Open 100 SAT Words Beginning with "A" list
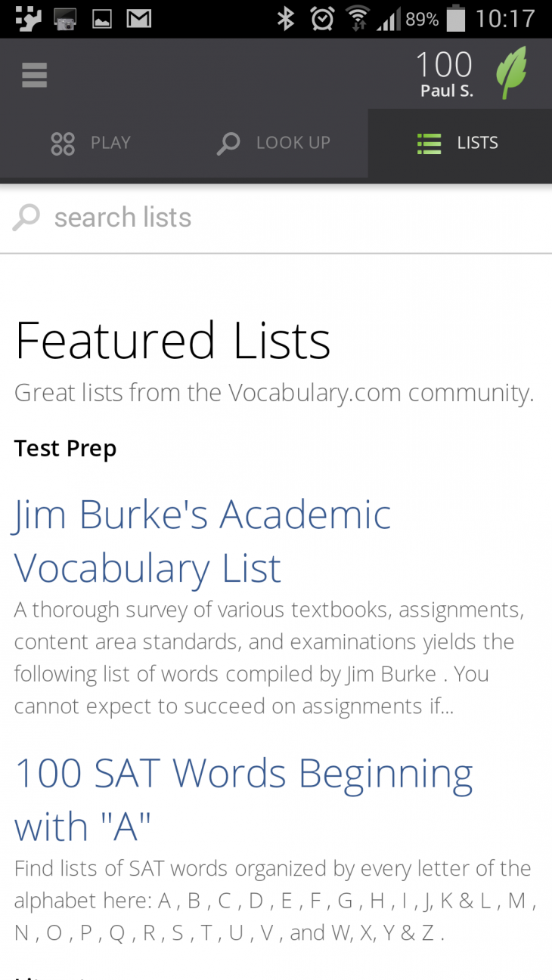Viewport: 552px width, 980px height. pos(243,799)
